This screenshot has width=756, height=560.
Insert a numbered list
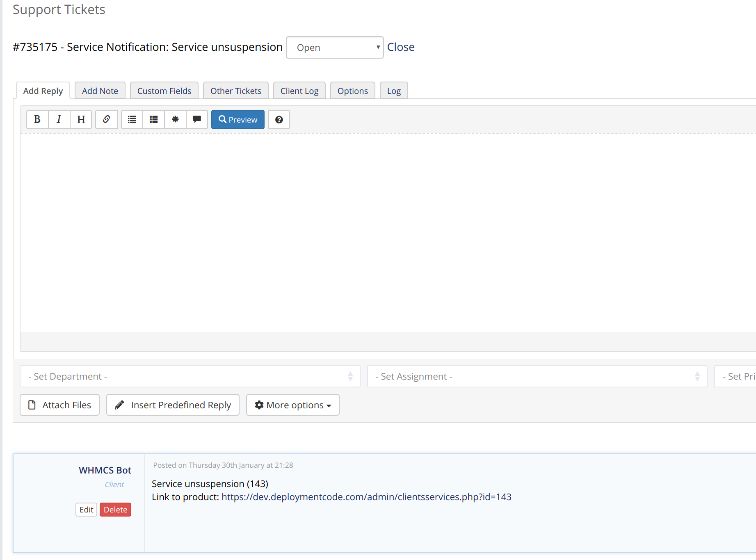pos(153,119)
